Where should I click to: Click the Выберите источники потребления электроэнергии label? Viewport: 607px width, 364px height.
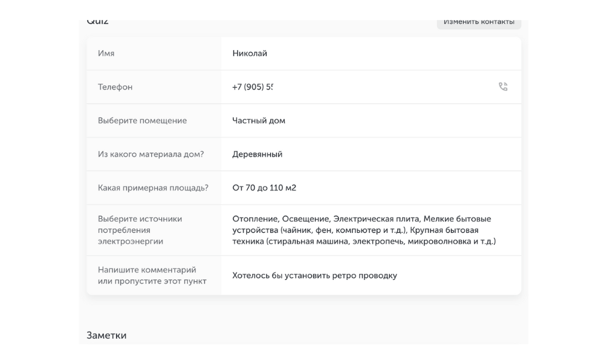pyautogui.click(x=140, y=230)
